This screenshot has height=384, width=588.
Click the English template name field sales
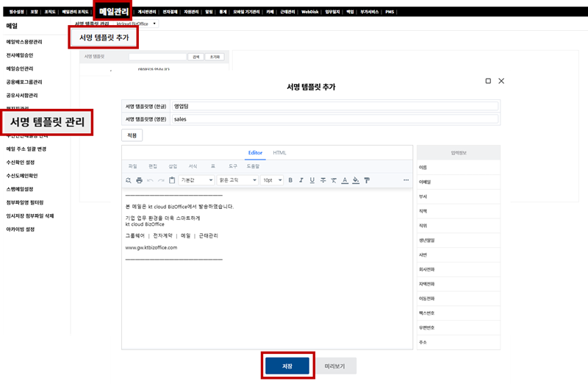click(x=335, y=119)
